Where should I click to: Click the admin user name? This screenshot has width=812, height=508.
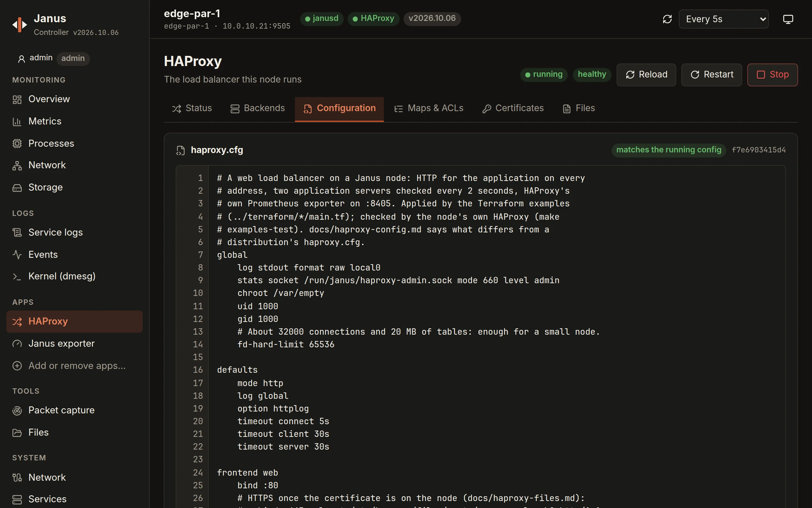tap(41, 58)
